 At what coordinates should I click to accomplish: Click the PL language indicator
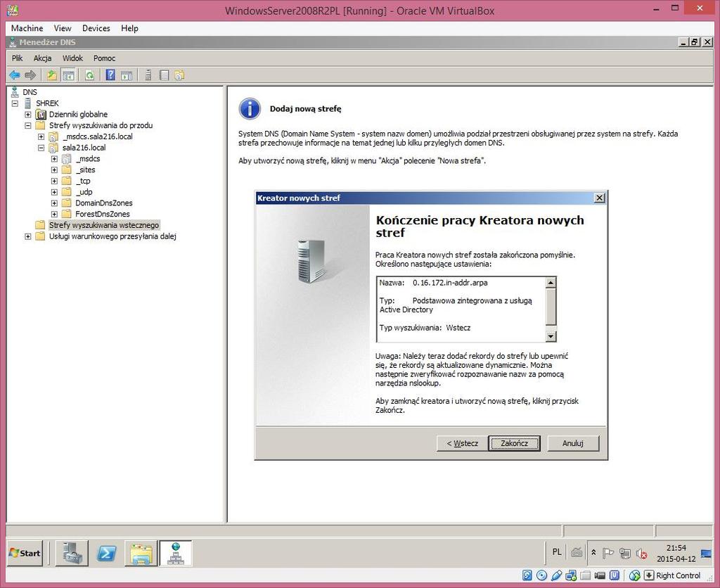click(557, 552)
